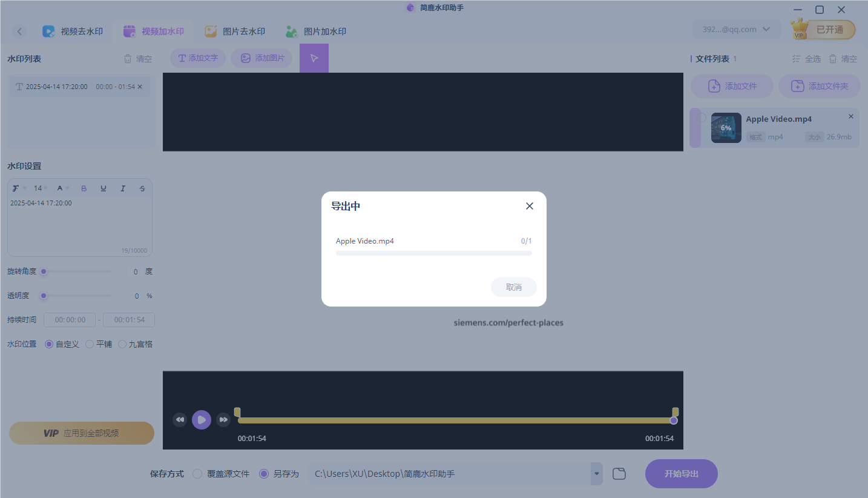Clear the watermark list with 清空

[137, 59]
